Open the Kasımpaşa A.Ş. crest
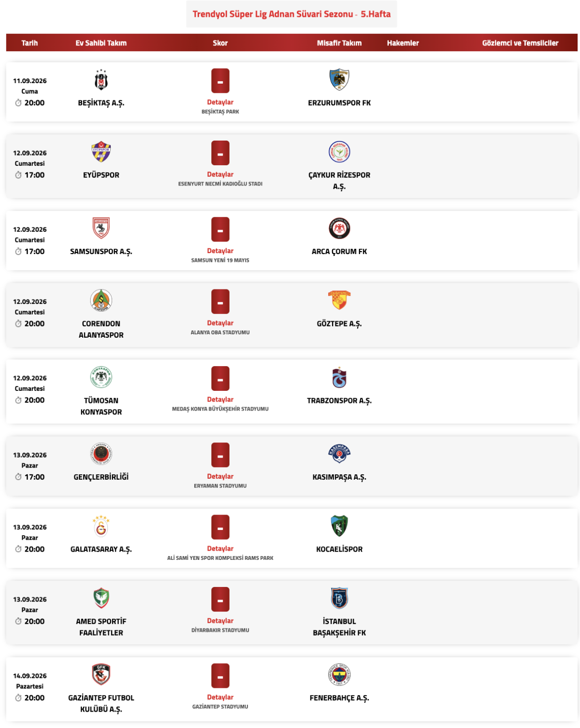 (339, 454)
